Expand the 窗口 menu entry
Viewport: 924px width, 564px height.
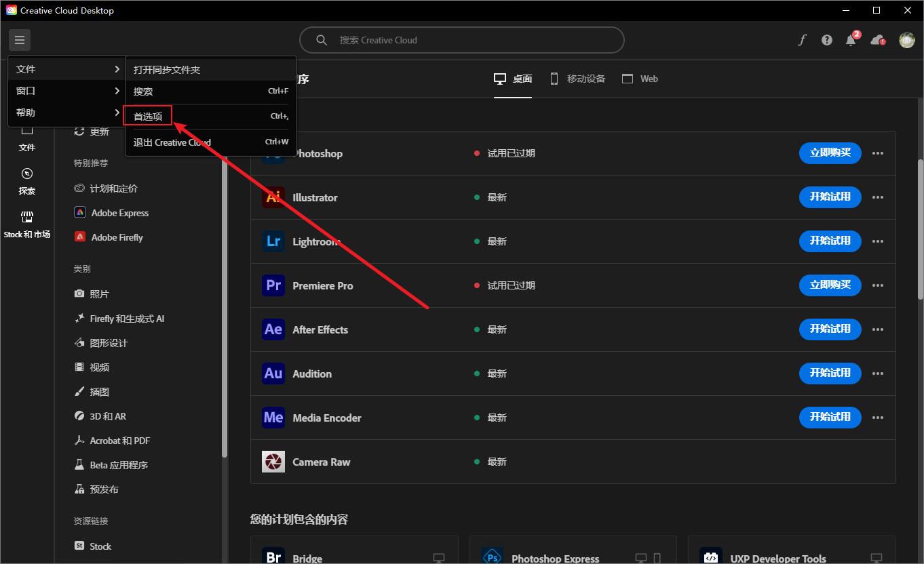(67, 91)
